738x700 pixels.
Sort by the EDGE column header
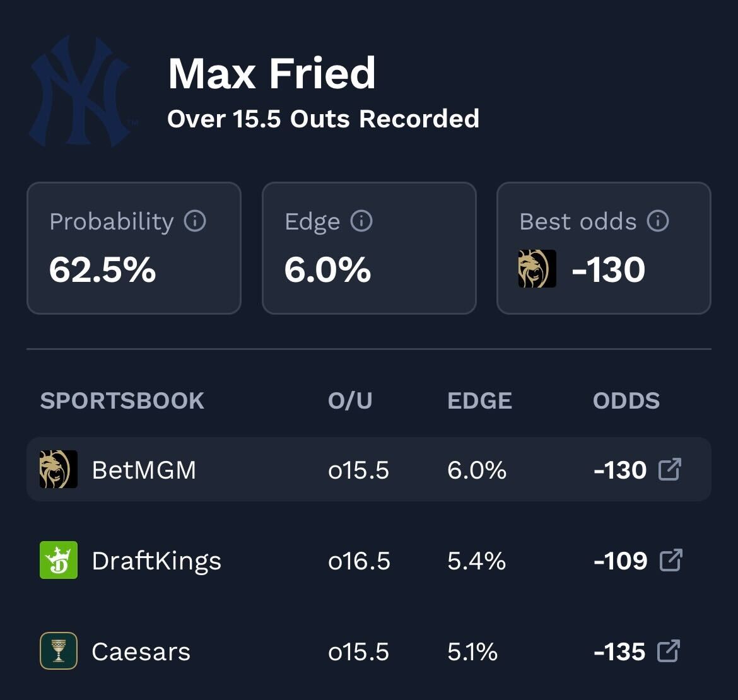coord(479,401)
